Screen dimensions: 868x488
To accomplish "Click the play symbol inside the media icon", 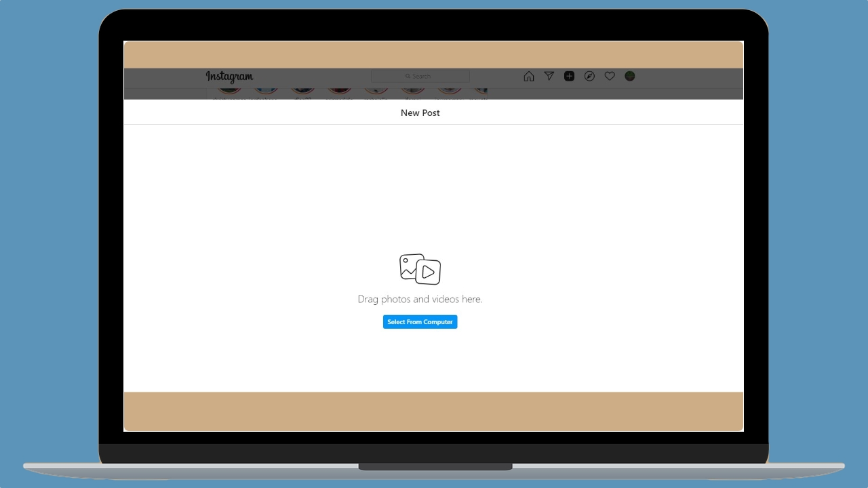I will [x=427, y=273].
